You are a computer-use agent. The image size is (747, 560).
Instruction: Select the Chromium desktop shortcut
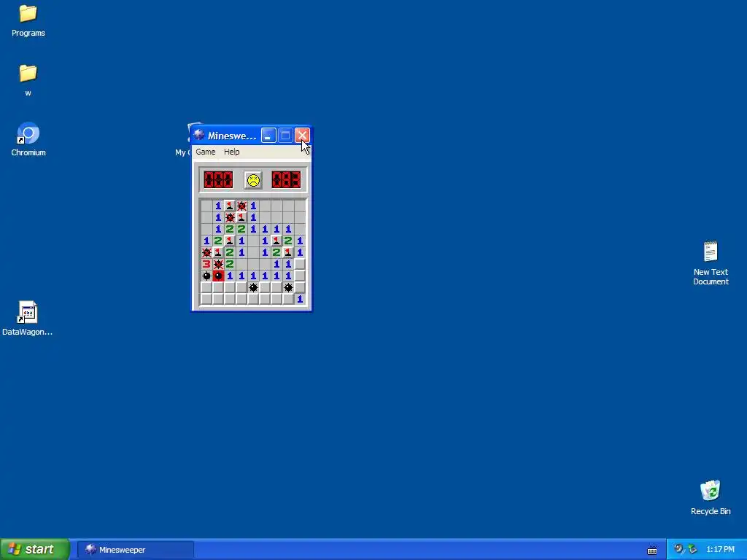click(28, 139)
